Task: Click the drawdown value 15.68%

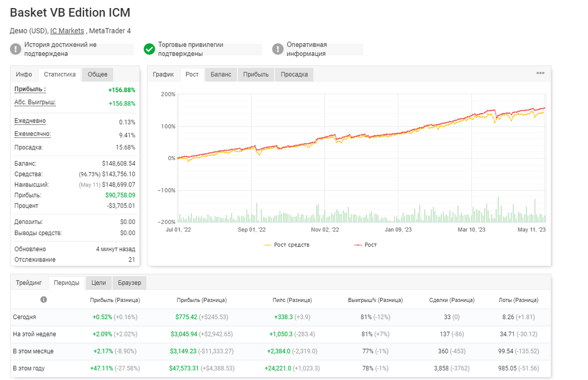Action: [x=125, y=147]
